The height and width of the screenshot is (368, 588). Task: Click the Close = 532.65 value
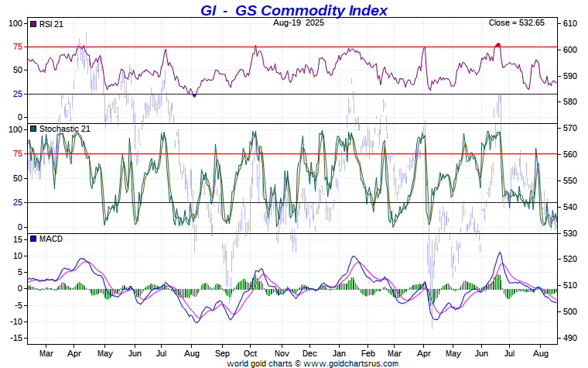516,22
